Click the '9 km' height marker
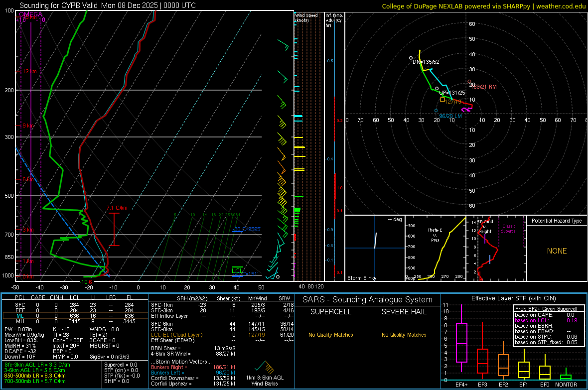The image size is (588, 390). [28, 126]
